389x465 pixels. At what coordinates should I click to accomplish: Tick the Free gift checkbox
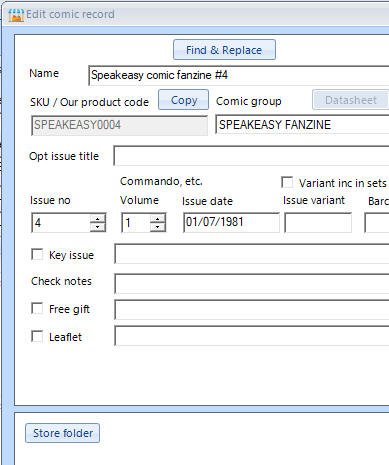(37, 308)
